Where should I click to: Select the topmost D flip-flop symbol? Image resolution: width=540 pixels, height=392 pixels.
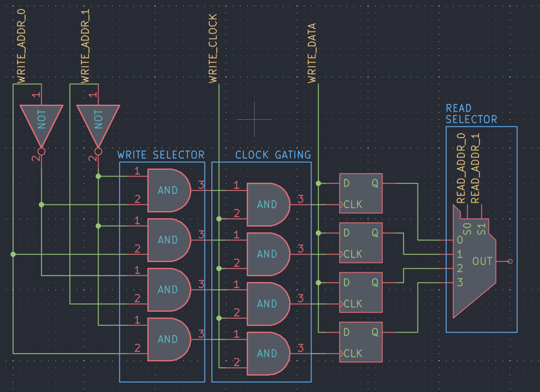pos(361,193)
